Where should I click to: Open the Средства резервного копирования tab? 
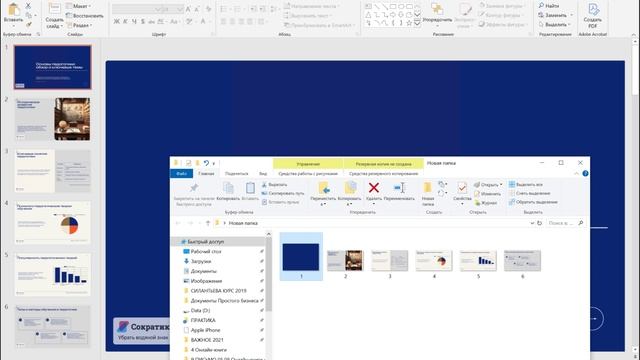(x=384, y=173)
